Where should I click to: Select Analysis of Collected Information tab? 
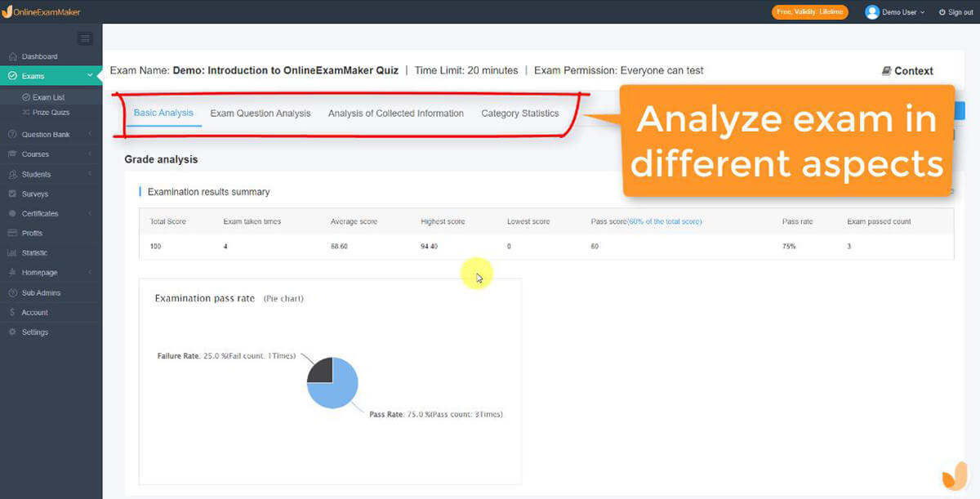click(396, 114)
